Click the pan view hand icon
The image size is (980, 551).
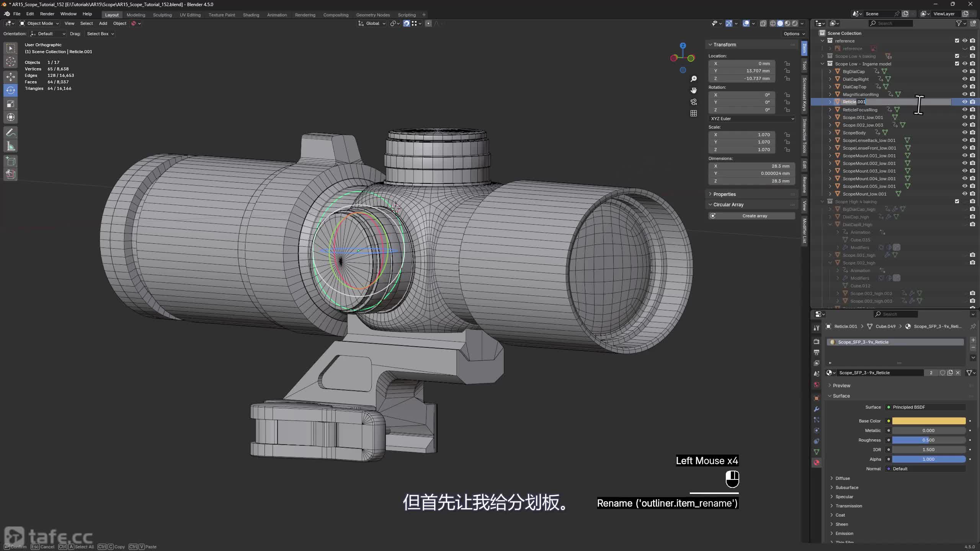click(x=694, y=90)
